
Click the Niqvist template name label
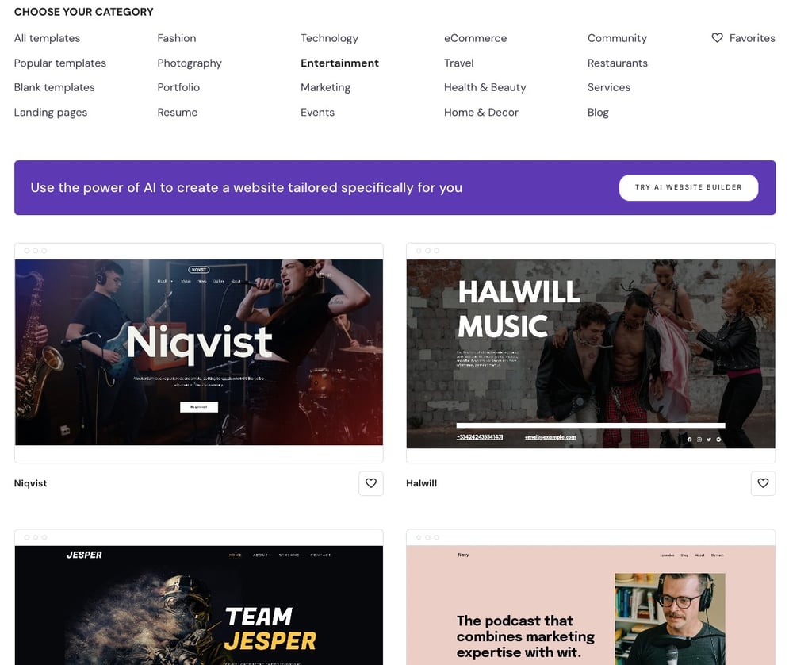click(31, 483)
